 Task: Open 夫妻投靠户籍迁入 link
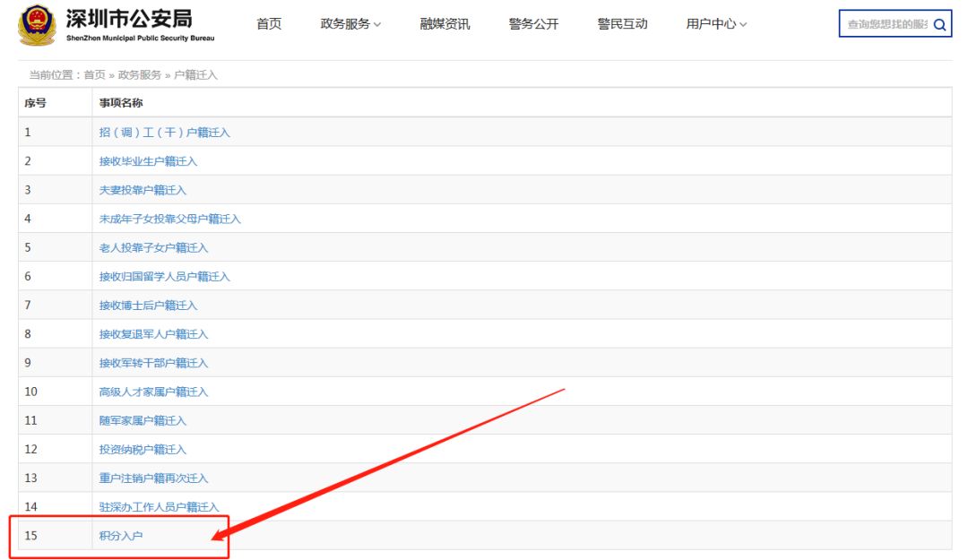(x=143, y=190)
